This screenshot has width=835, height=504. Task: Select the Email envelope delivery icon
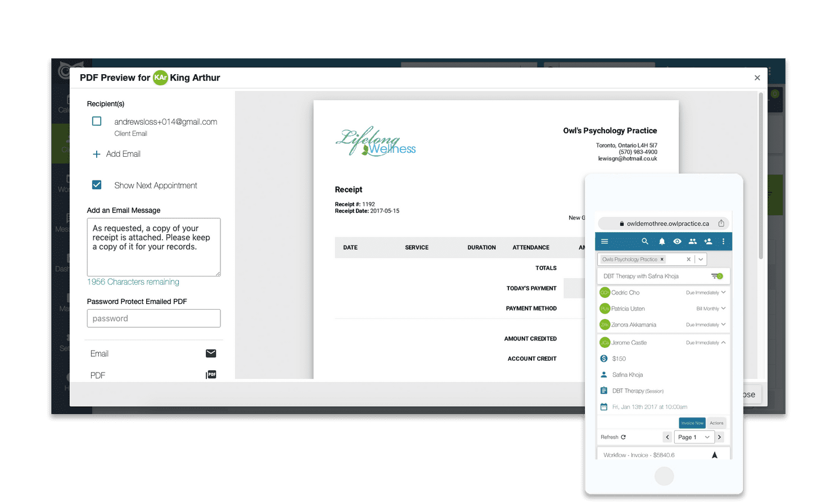211,353
